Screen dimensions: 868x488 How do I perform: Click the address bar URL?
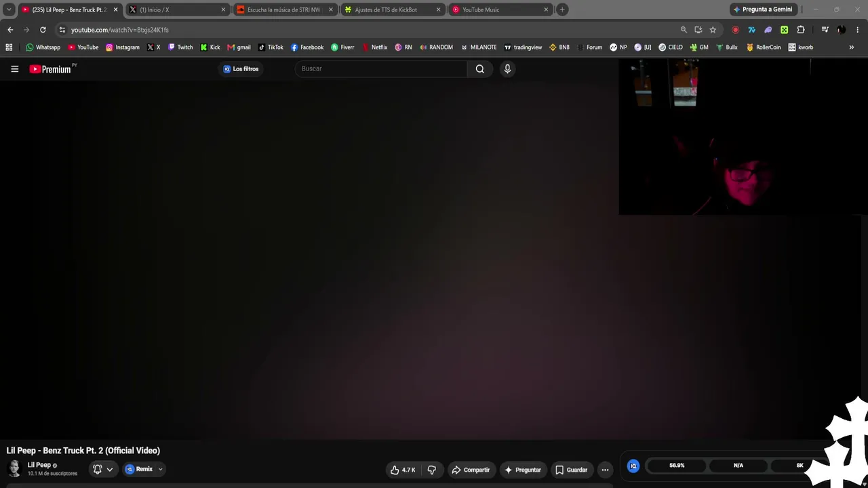tap(120, 30)
